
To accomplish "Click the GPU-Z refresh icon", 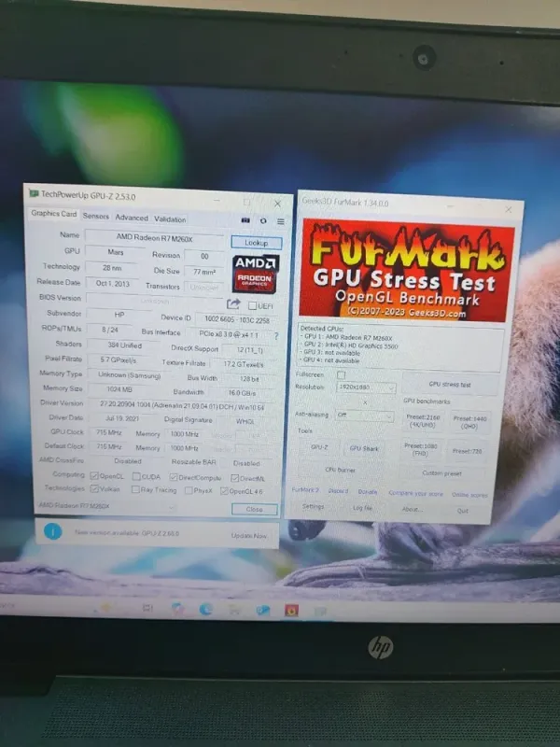I will click(x=262, y=220).
